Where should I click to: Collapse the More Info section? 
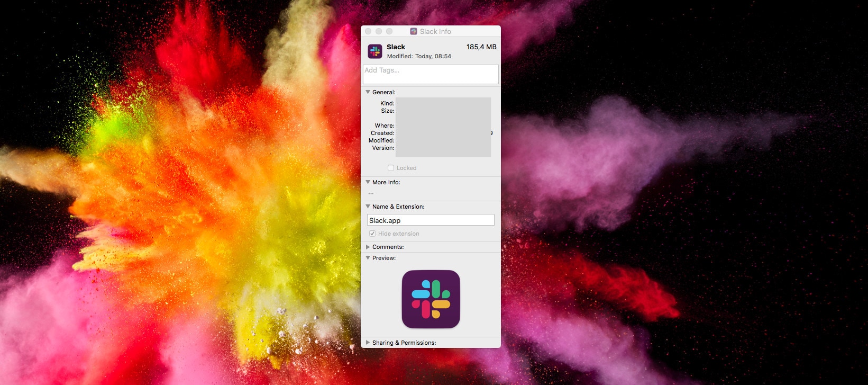(x=368, y=182)
